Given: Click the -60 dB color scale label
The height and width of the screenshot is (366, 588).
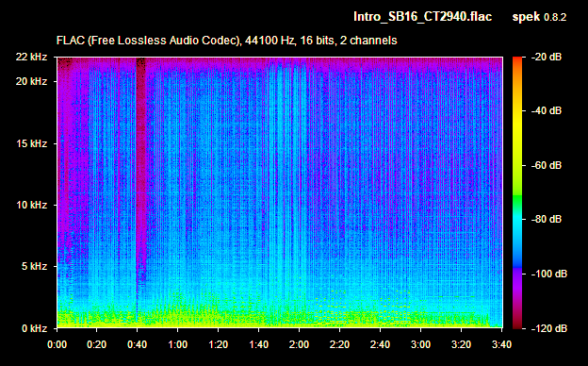Looking at the screenshot, I should [x=546, y=165].
